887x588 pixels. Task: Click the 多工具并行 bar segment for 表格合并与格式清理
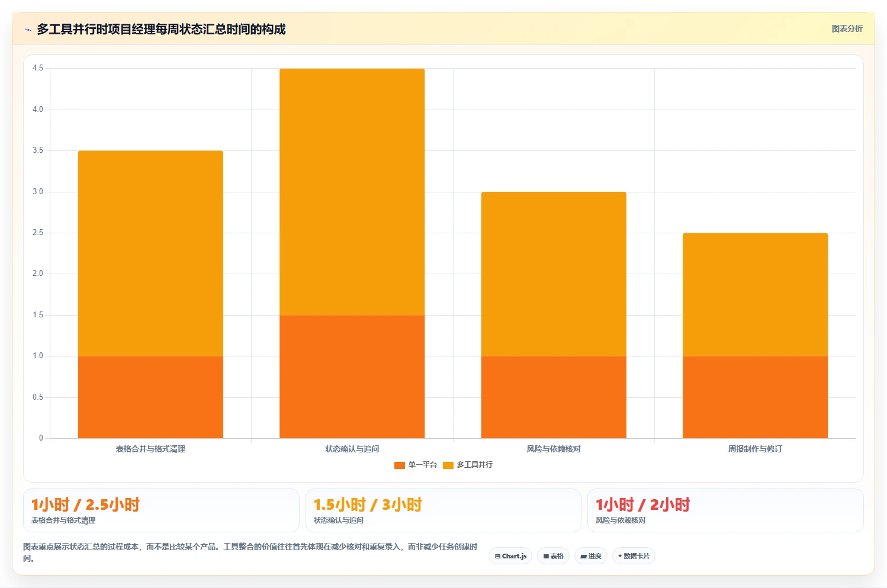150,253
